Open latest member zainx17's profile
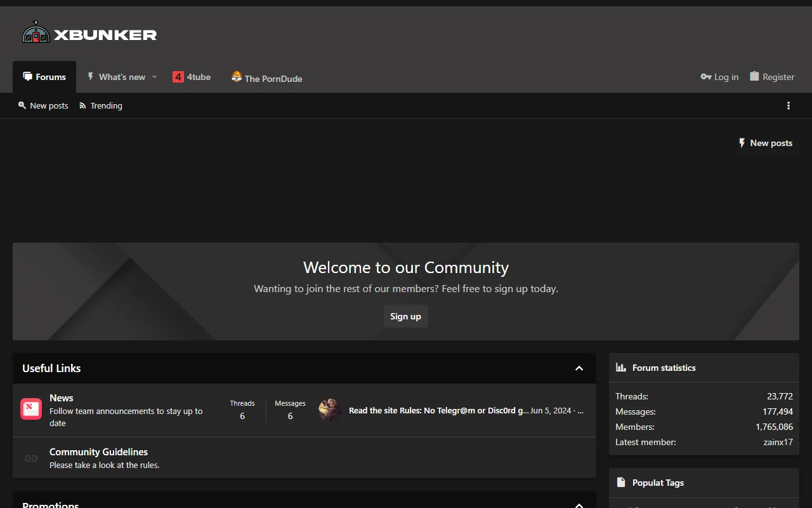Viewport: 812px width, 508px height. click(778, 442)
